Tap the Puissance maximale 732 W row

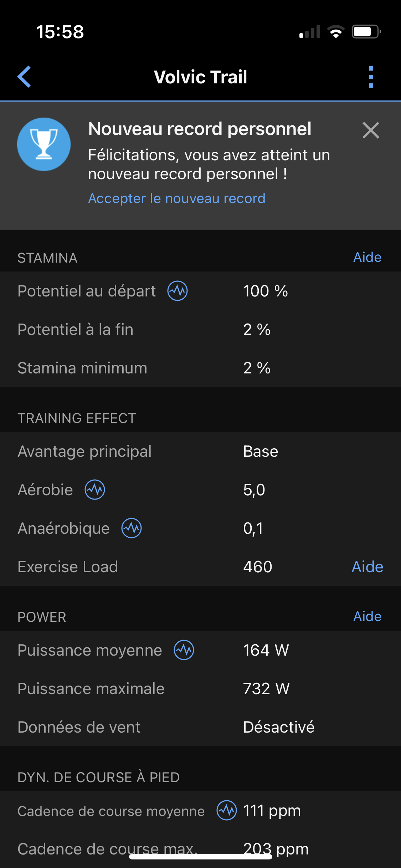point(200,688)
